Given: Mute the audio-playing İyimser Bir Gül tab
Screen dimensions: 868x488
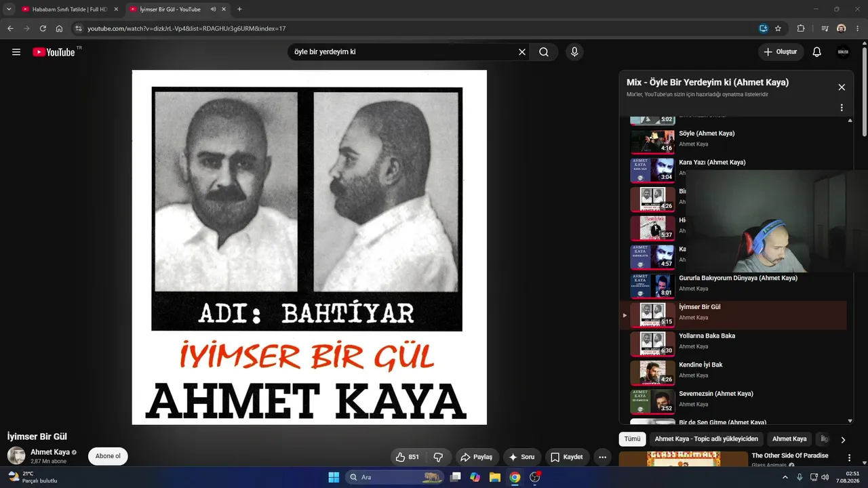Looking at the screenshot, I should [213, 9].
